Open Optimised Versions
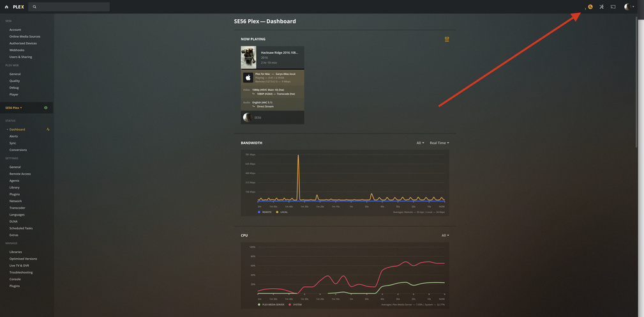The width and height of the screenshot is (644, 317). pos(23,259)
